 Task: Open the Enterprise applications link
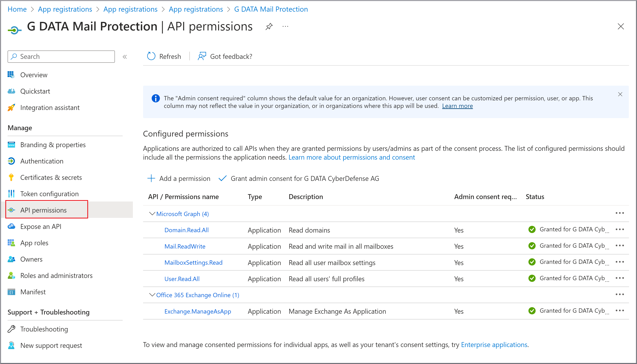click(x=494, y=345)
